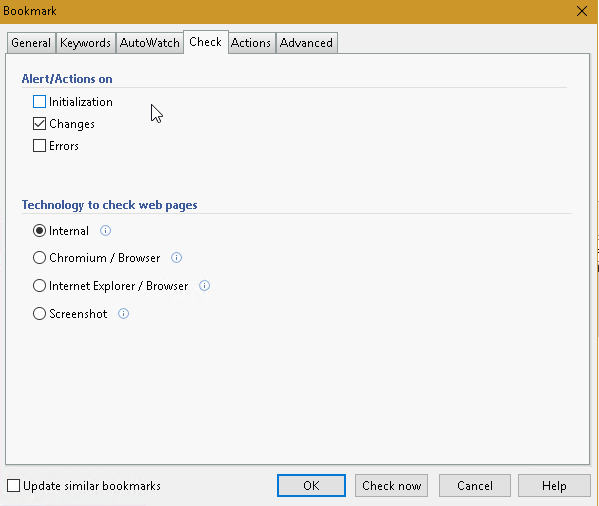Click Technology to check web pages heading

click(x=110, y=205)
